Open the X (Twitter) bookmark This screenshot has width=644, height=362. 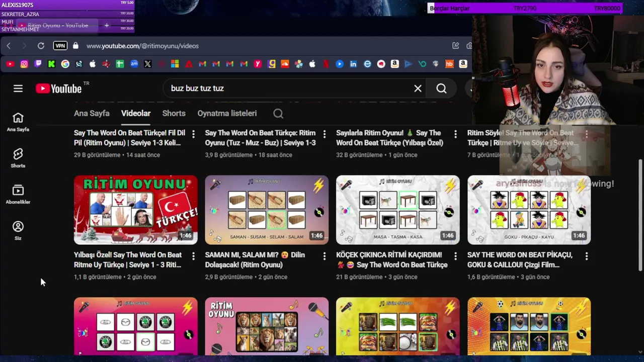click(147, 64)
